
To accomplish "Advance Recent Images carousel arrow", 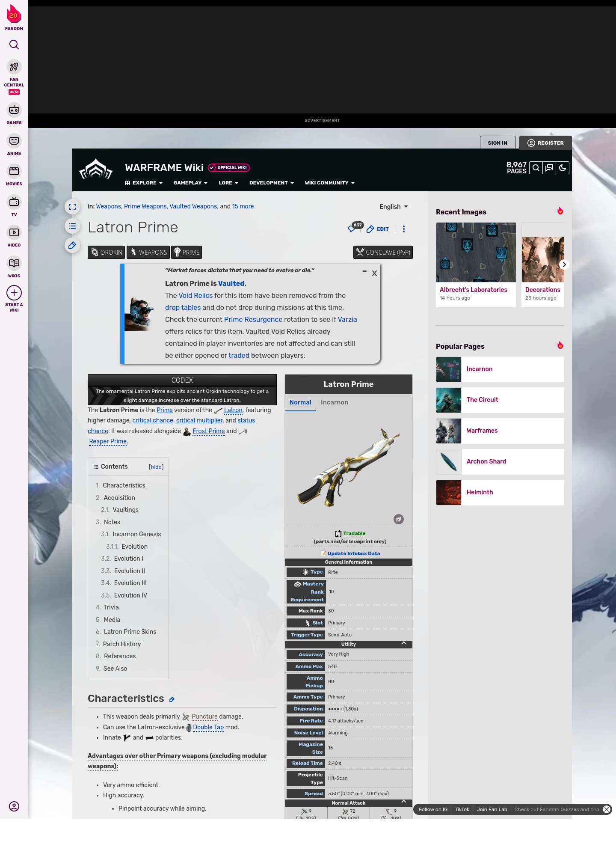I will coord(564,265).
